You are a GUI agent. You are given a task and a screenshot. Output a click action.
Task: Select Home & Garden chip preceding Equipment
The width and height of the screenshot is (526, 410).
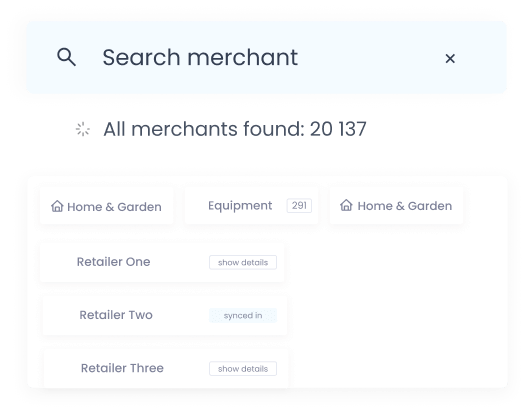coord(107,206)
